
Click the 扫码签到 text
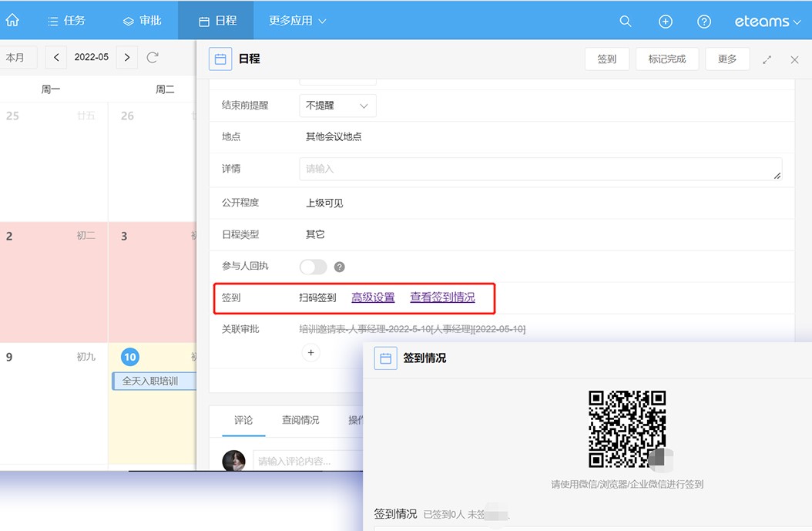(x=317, y=298)
